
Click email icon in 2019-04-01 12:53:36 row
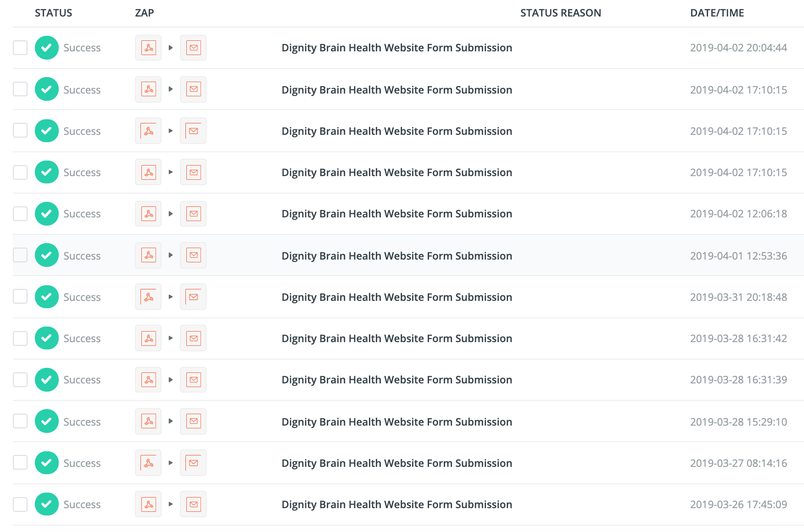pos(193,255)
